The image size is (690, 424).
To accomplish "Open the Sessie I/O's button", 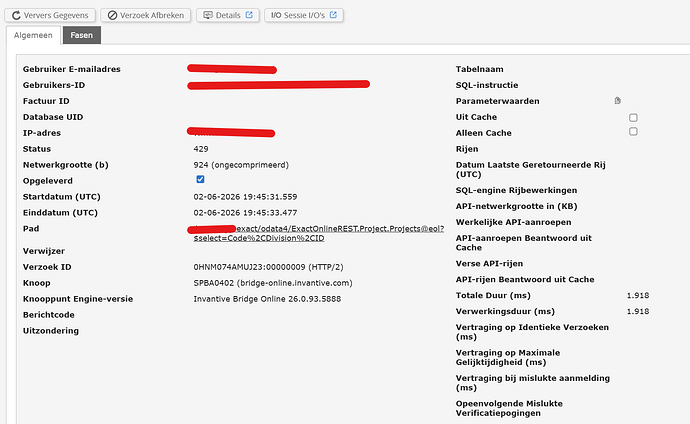I will coord(304,15).
